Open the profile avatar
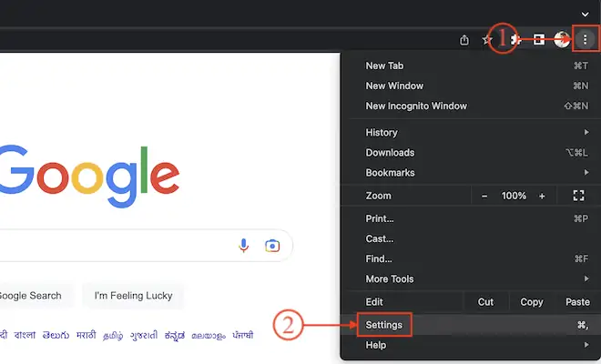The width and height of the screenshot is (601, 364). tap(562, 39)
